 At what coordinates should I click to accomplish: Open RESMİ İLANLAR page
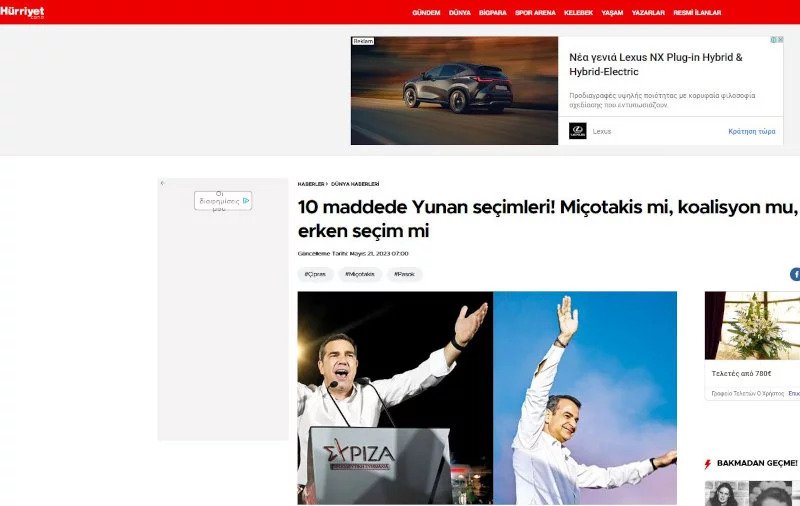coord(697,13)
